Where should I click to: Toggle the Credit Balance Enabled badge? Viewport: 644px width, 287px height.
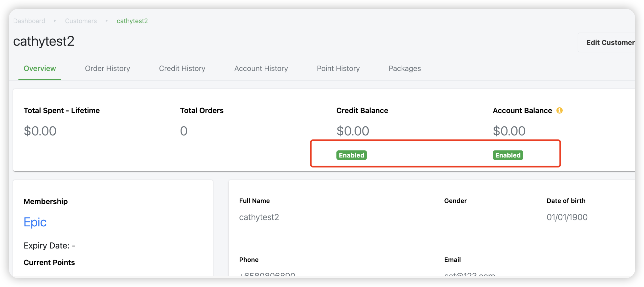351,155
